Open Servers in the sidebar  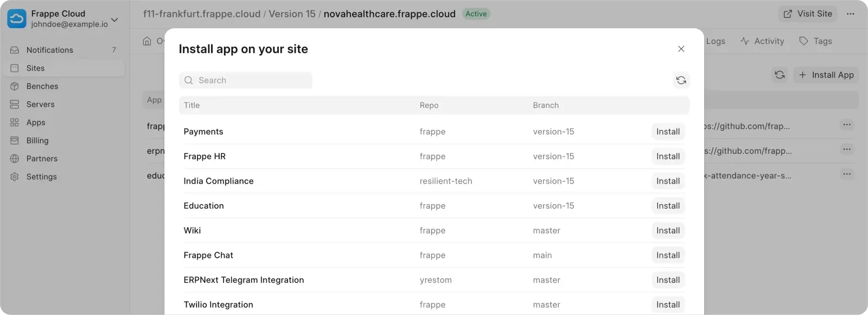pos(63,104)
